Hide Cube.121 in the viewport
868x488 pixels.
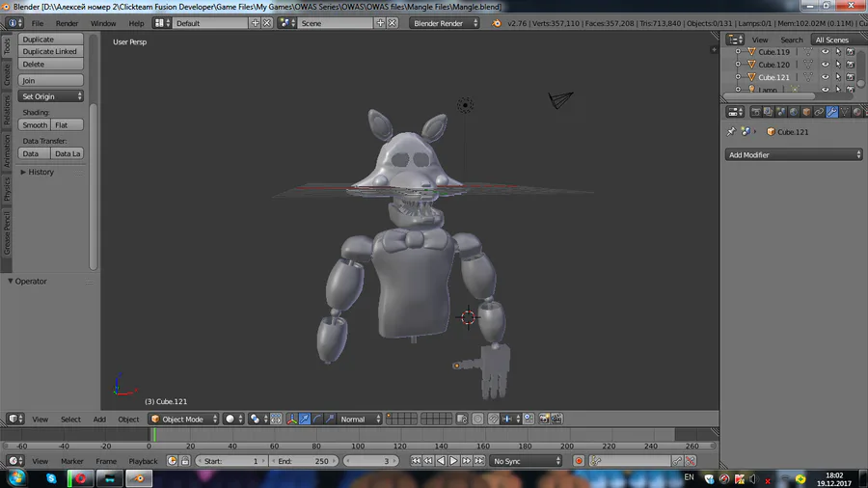[825, 77]
